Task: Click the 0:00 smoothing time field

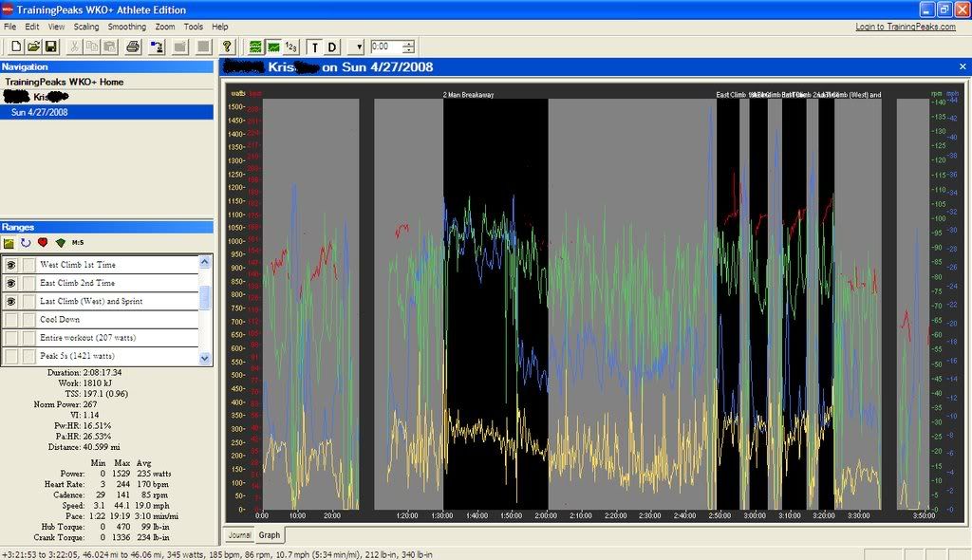Action: point(387,47)
